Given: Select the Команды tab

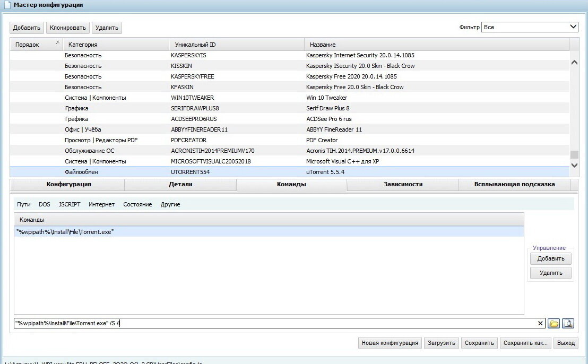Looking at the screenshot, I should [x=291, y=185].
